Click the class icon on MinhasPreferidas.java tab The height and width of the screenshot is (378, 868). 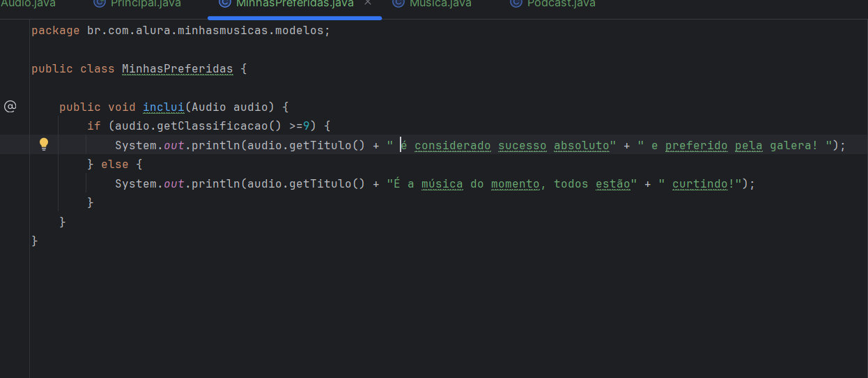(224, 3)
